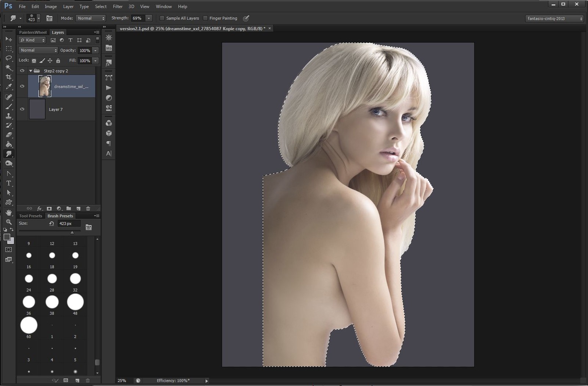Hide the Step2 copy 2 group
Image resolution: width=588 pixels, height=386 pixels.
[x=22, y=71]
